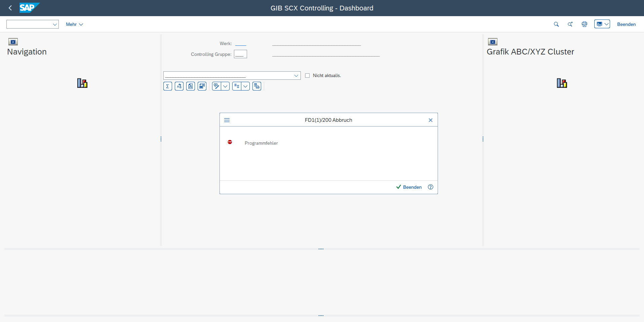The image size is (644, 322).
Task: Close the Navigation panel with X icon
Action: 13,42
